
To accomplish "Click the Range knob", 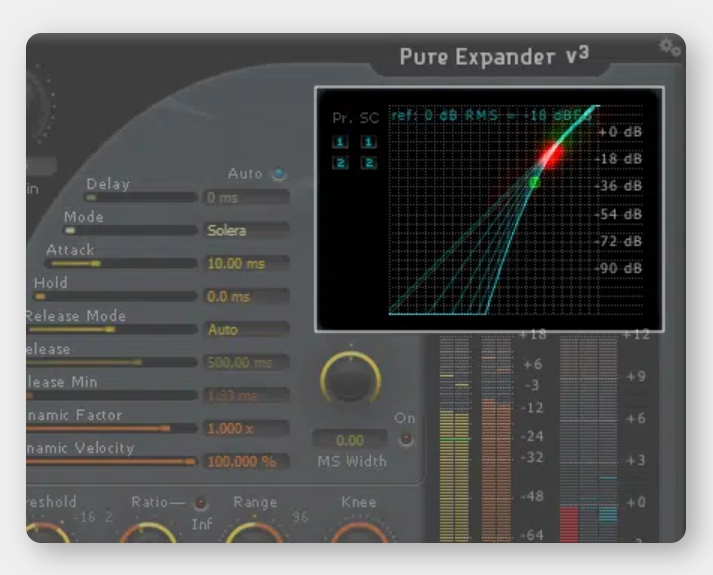I will pos(255,533).
